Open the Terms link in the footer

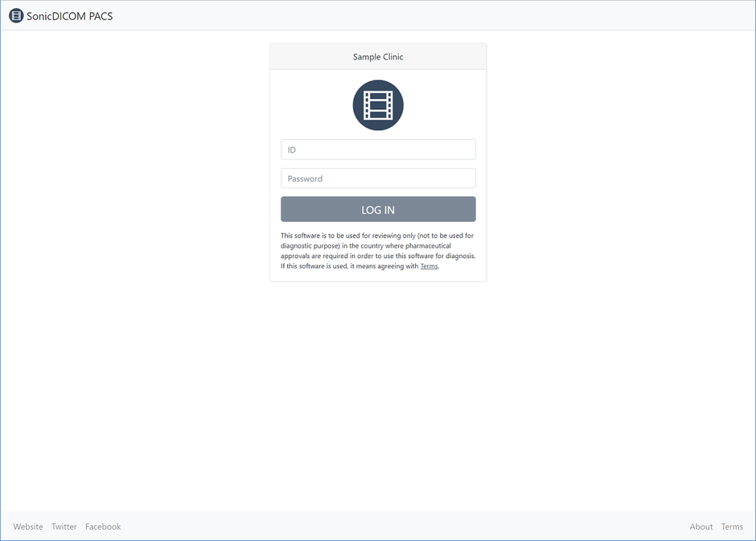tap(732, 527)
